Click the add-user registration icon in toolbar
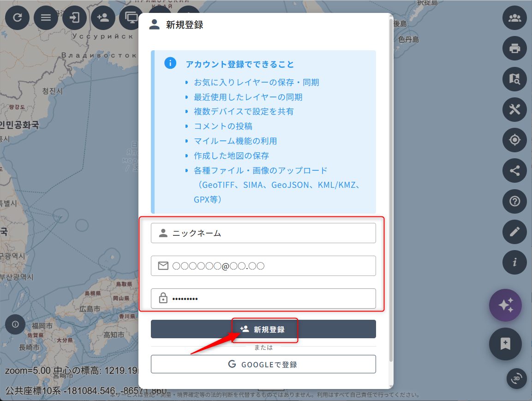 (x=103, y=18)
